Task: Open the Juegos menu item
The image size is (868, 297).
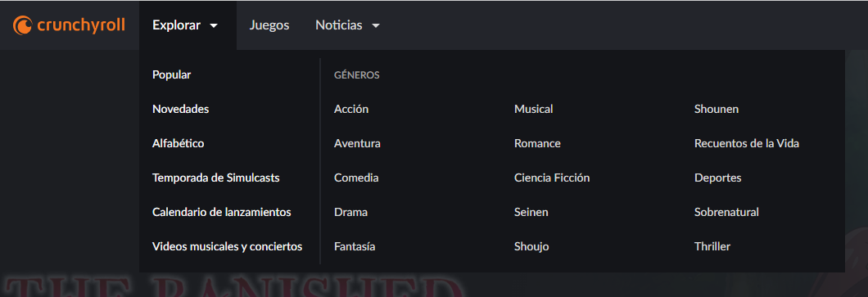Action: click(269, 25)
